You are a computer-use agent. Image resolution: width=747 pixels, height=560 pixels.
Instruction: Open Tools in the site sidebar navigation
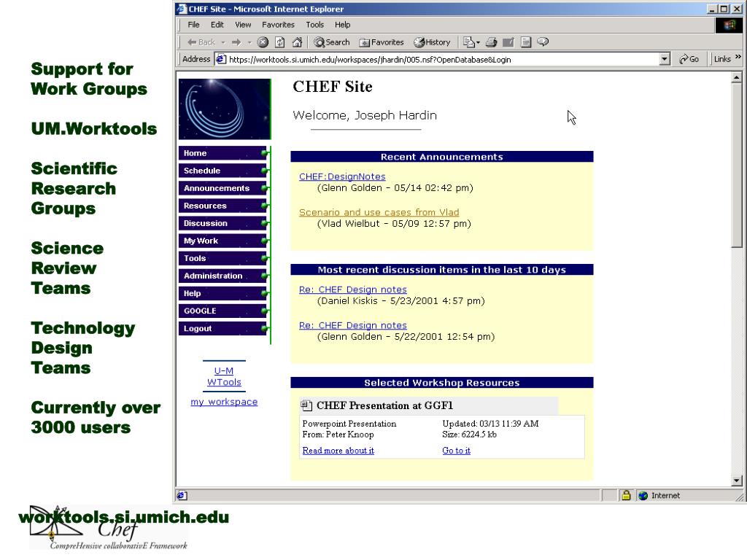[x=223, y=259]
